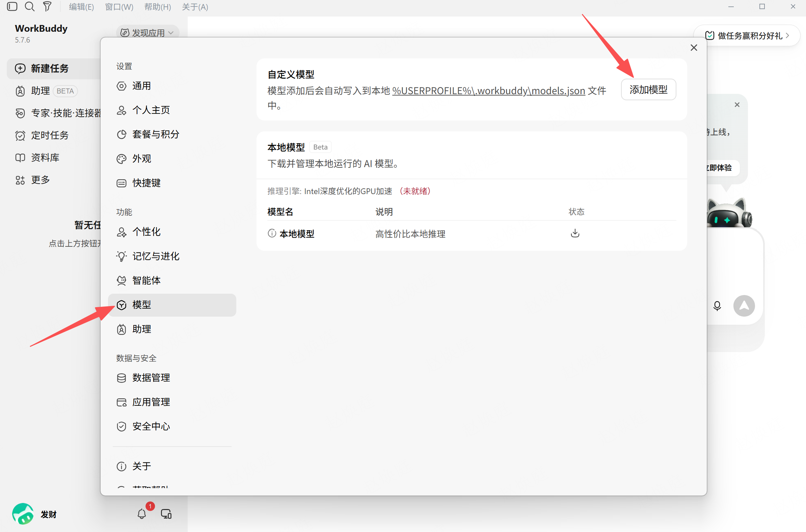
Task: Click the Beta badge next to 本地模型
Action: (320, 147)
